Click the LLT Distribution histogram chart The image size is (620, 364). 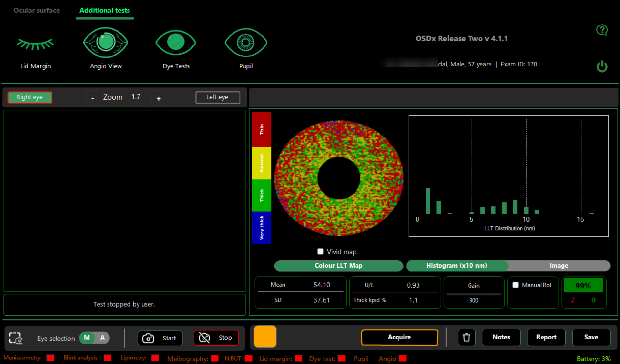(x=509, y=176)
